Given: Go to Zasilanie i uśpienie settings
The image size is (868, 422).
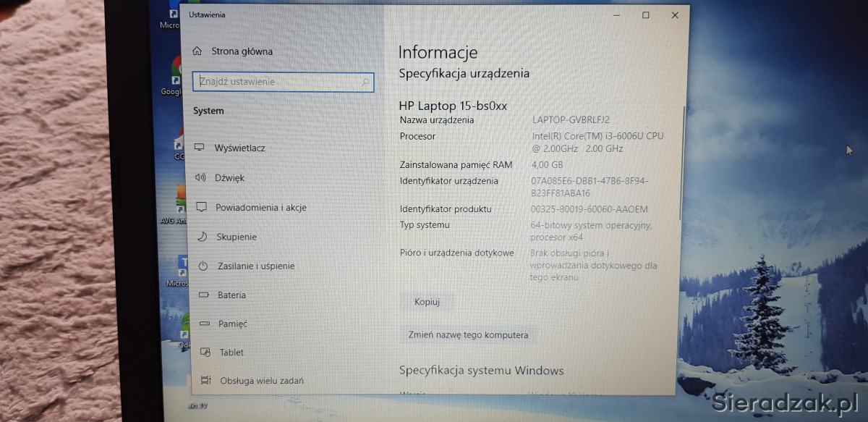Looking at the screenshot, I should tap(255, 266).
